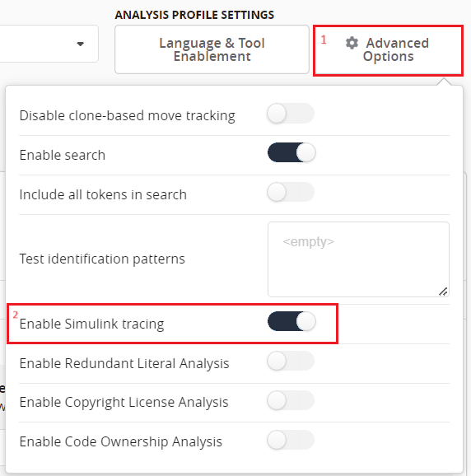Activate the Enable Code Ownership Analysis switch
The width and height of the screenshot is (471, 476).
[x=291, y=440]
